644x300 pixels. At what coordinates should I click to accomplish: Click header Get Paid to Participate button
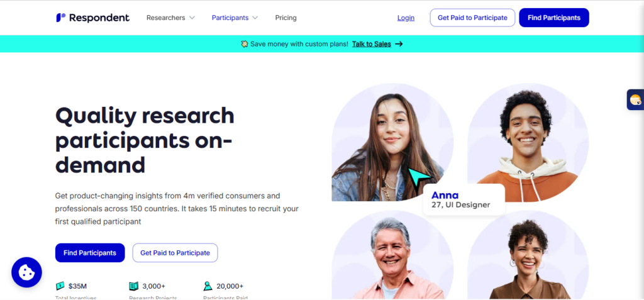point(472,18)
